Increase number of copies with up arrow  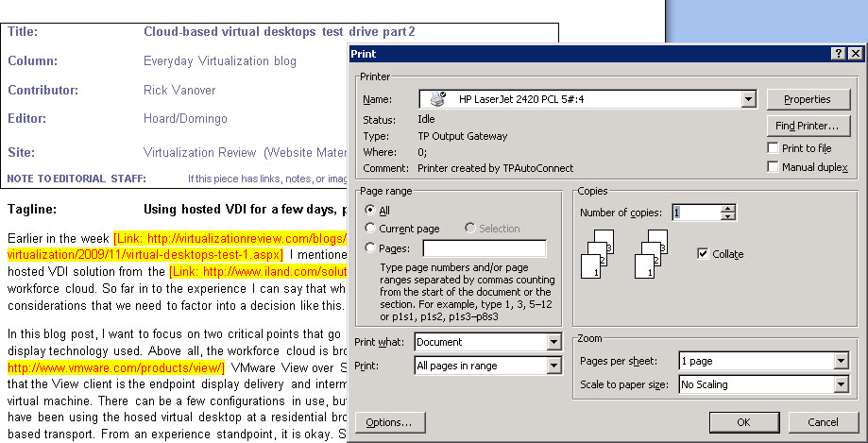click(729, 209)
